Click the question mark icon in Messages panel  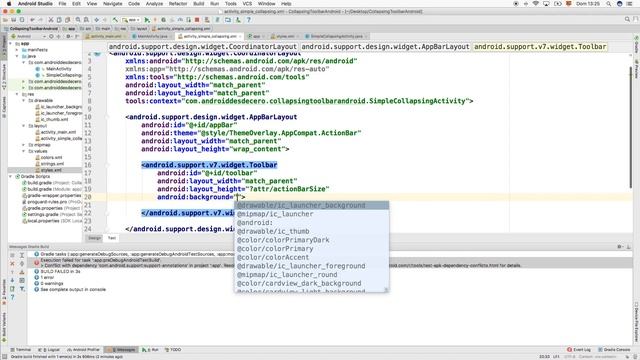tap(12, 297)
